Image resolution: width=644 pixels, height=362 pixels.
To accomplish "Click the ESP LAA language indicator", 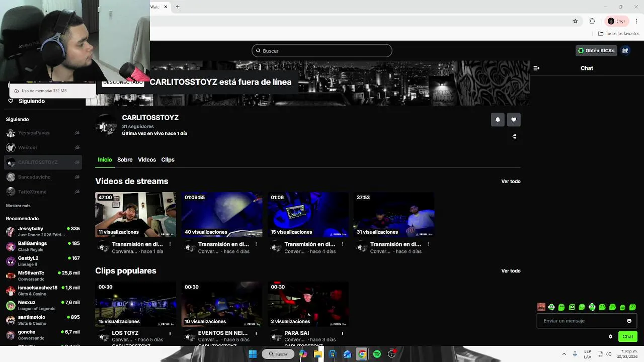I will pyautogui.click(x=588, y=354).
